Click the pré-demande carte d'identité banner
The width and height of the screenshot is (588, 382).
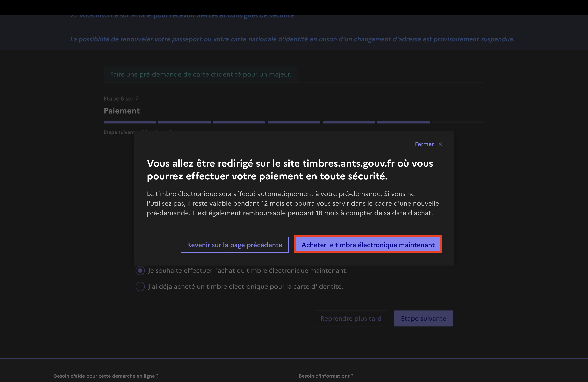[x=200, y=74]
